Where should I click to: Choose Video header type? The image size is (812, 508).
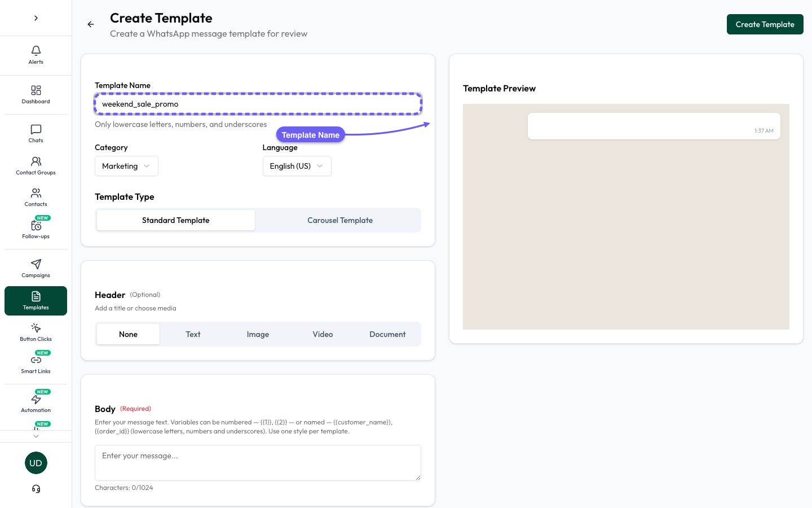pos(323,334)
